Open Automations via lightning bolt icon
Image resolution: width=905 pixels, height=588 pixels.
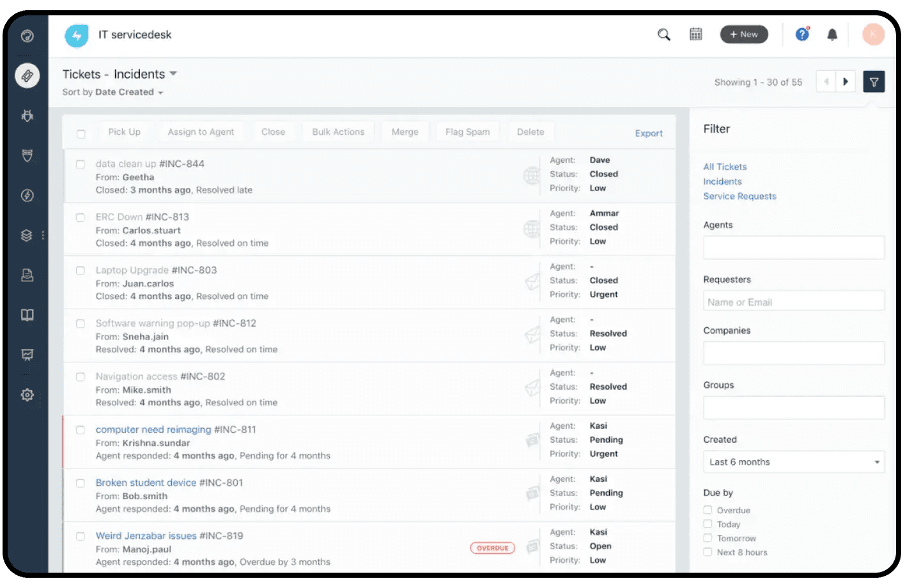(27, 196)
